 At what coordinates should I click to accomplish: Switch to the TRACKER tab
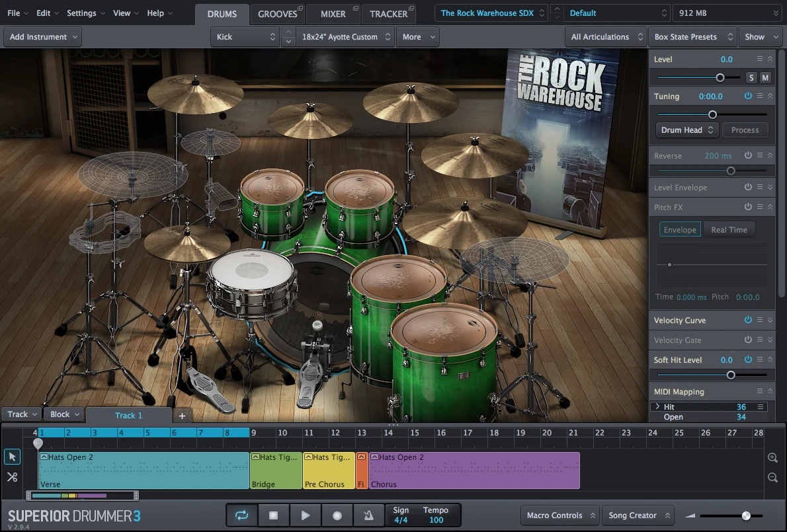click(x=389, y=14)
